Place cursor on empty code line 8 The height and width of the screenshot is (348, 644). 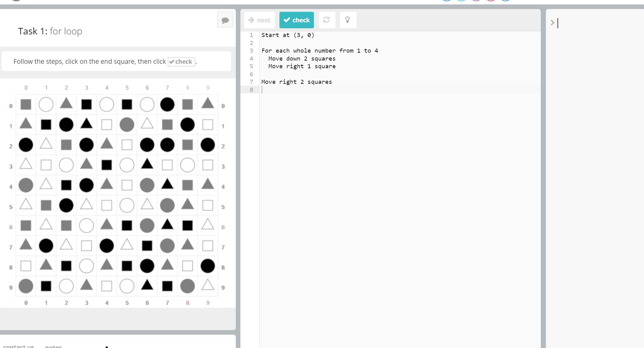(x=306, y=90)
